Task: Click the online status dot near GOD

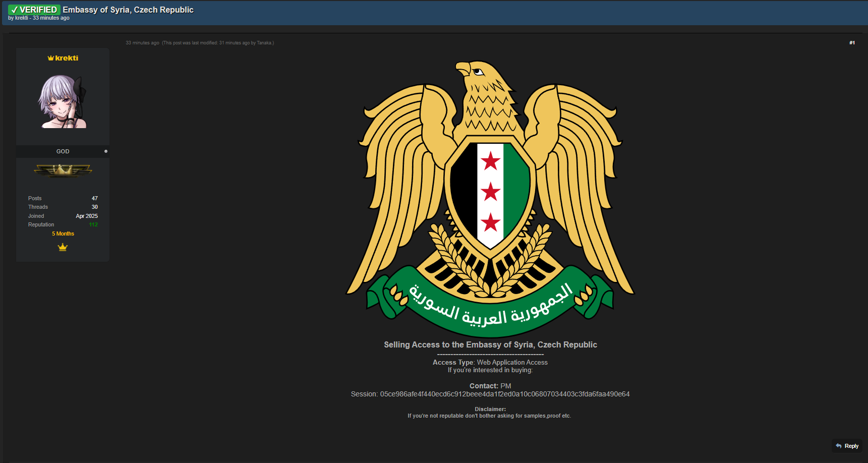Action: (106, 151)
